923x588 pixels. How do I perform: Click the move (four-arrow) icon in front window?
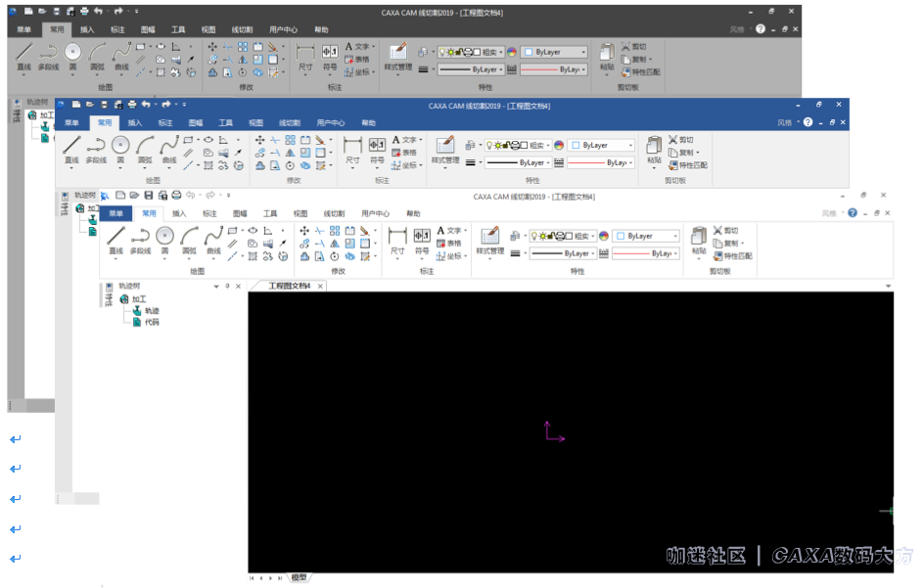[x=304, y=231]
